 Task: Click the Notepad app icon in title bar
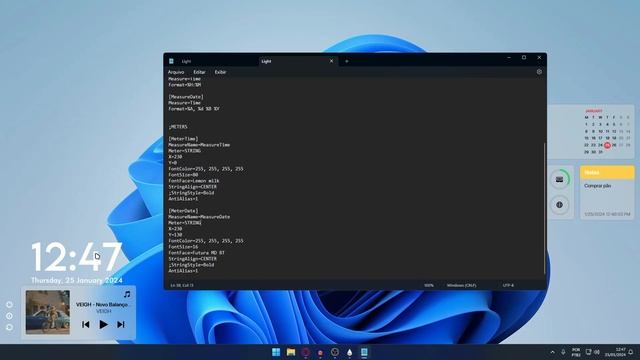(171, 61)
